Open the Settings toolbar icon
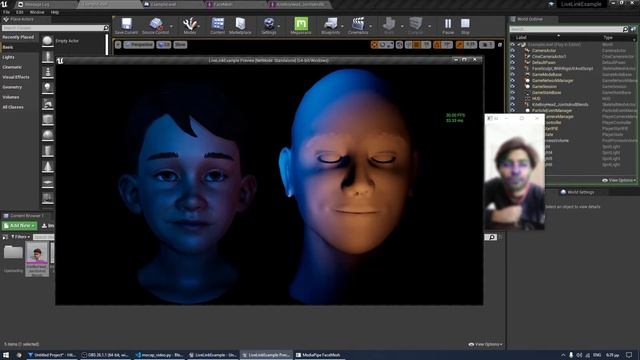 coord(269,26)
